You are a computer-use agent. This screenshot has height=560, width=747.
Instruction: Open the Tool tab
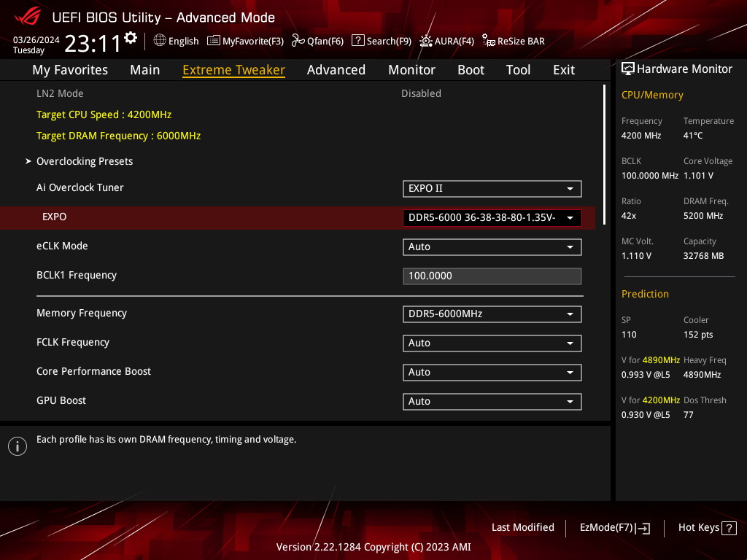518,70
